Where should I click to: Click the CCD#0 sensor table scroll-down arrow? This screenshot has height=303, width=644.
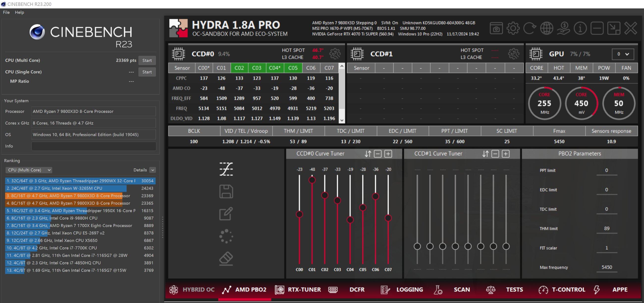[x=342, y=120]
